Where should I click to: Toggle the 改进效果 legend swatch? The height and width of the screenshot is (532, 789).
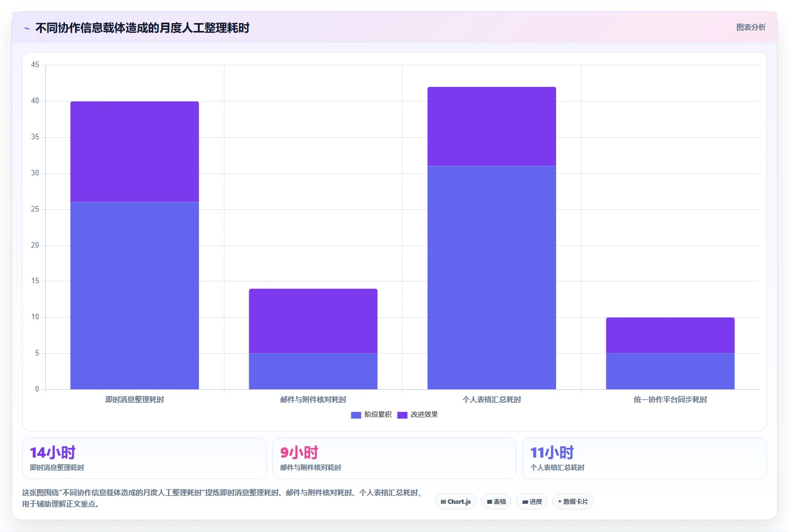(x=402, y=415)
